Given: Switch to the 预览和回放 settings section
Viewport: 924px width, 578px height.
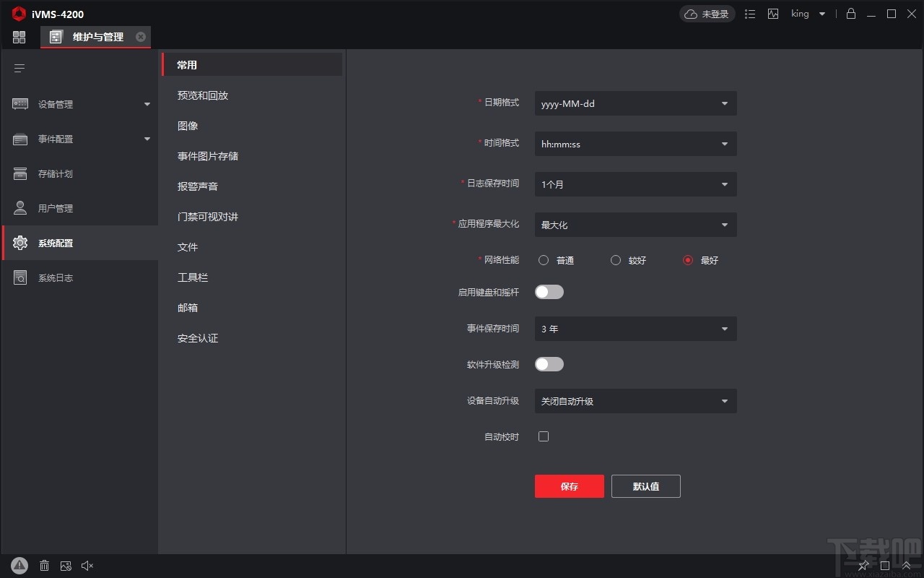Looking at the screenshot, I should (x=203, y=95).
